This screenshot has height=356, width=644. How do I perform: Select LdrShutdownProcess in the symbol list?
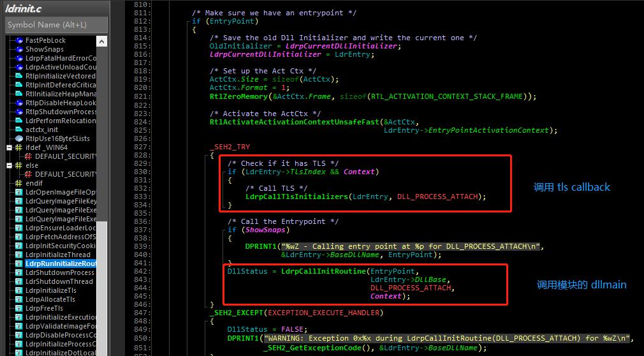[59, 272]
